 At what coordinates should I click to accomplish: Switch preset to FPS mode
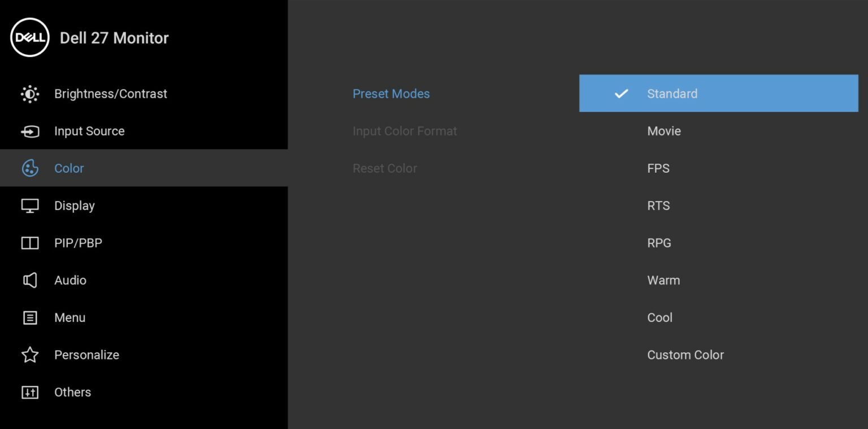tap(658, 168)
